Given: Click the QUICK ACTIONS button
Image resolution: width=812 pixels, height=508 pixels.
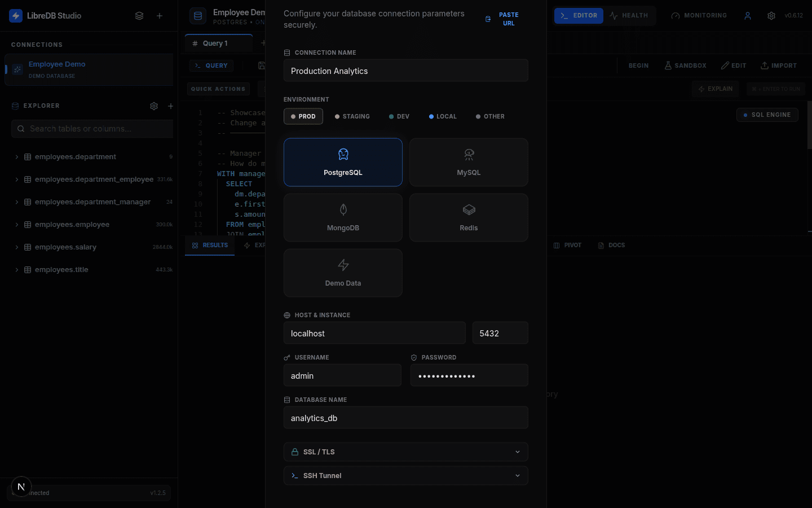Looking at the screenshot, I should 218,89.
